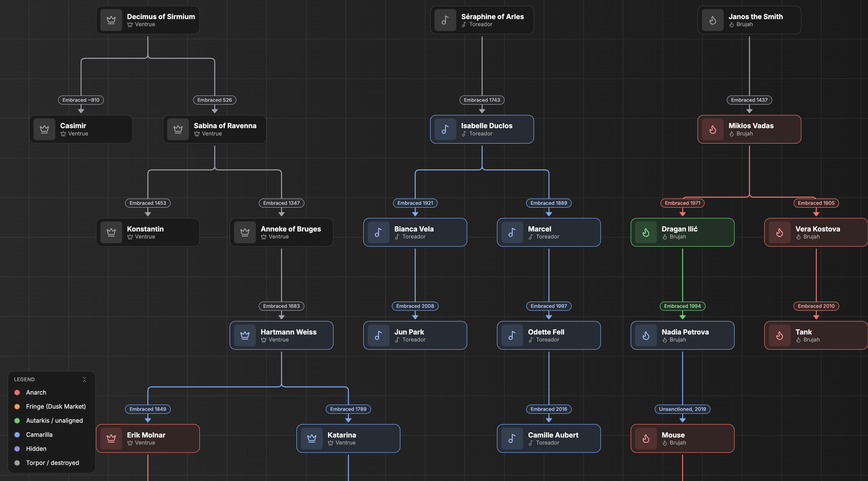Select Konstantin's crown icon

(111, 232)
